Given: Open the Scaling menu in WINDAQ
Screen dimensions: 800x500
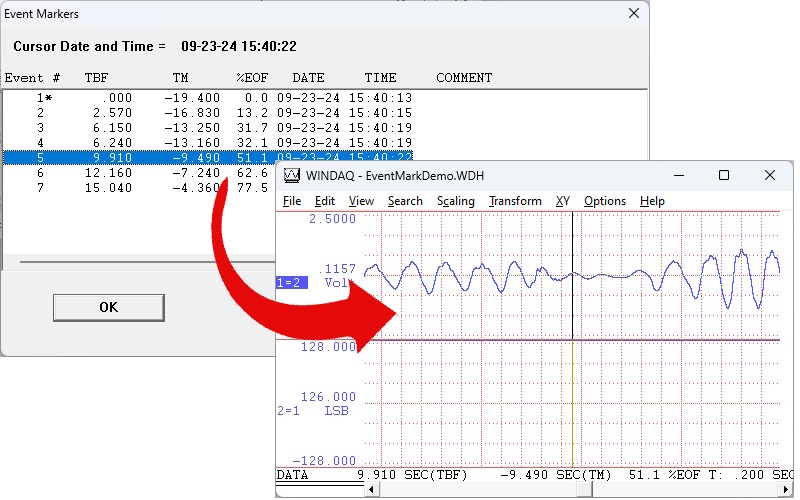Looking at the screenshot, I should 456,201.
